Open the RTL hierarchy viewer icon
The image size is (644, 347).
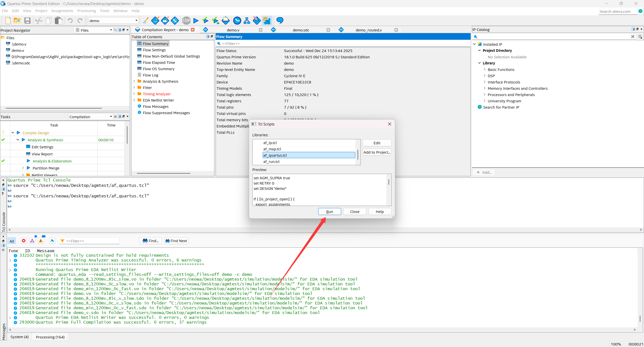[247, 21]
